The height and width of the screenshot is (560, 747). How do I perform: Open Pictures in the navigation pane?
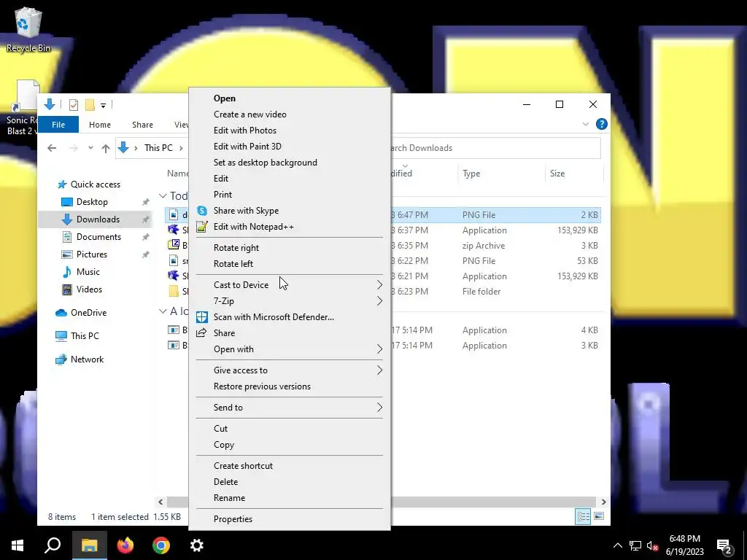(x=91, y=254)
